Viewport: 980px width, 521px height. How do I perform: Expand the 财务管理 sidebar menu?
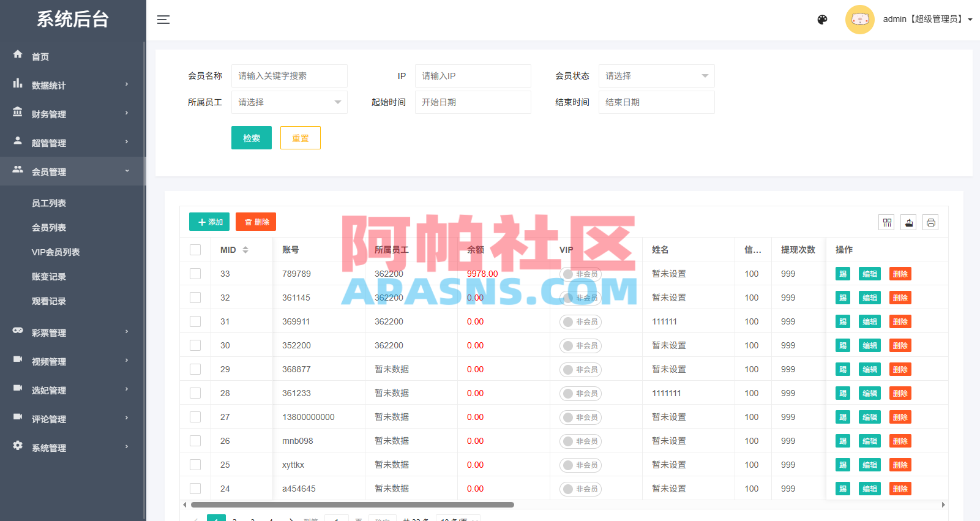point(73,114)
